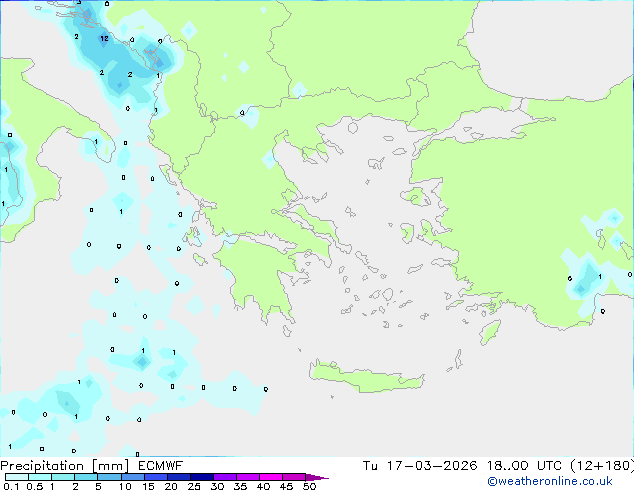Click the legend label '50'

coord(309,486)
